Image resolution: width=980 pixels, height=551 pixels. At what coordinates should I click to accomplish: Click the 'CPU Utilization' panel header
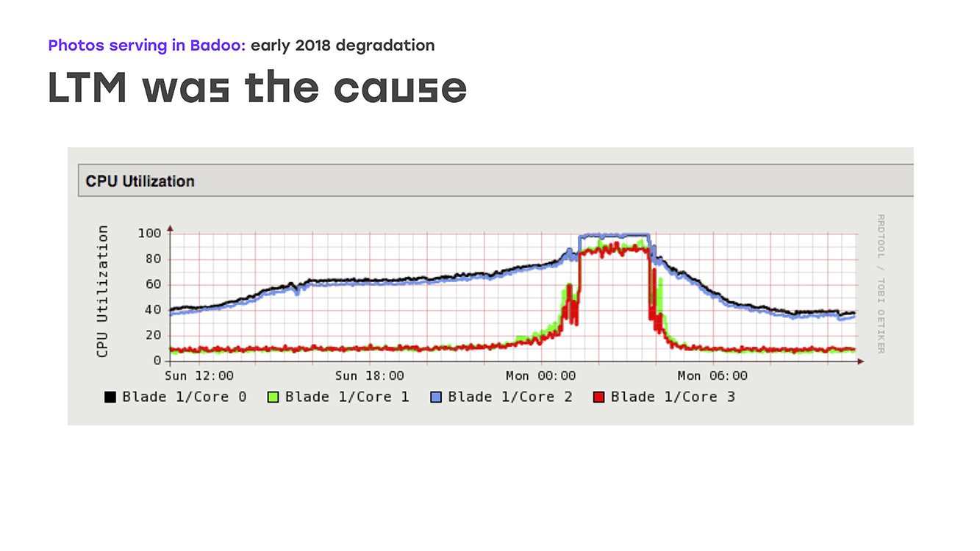pyautogui.click(x=496, y=181)
